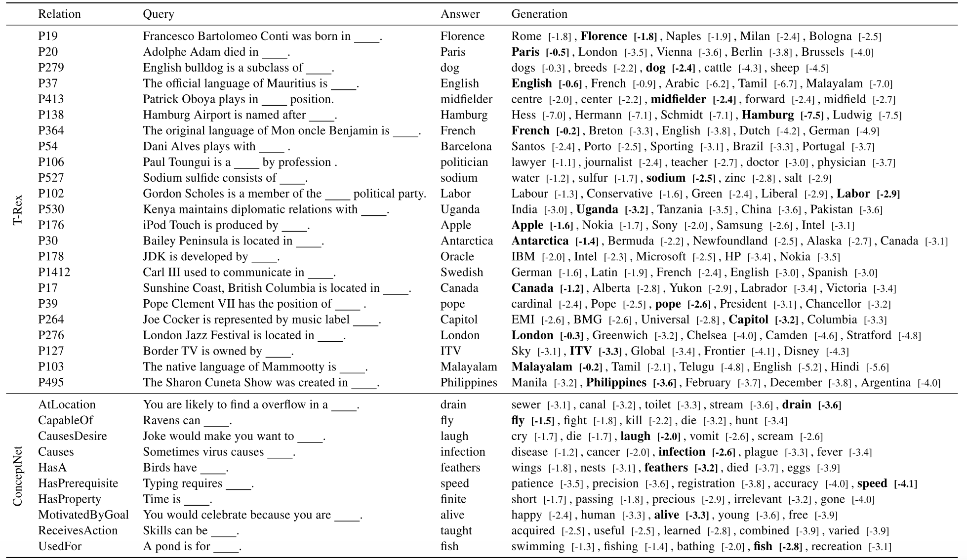Click bold generation 'Labor [-2.9]'
The image size is (967, 560).
pyautogui.click(x=868, y=194)
